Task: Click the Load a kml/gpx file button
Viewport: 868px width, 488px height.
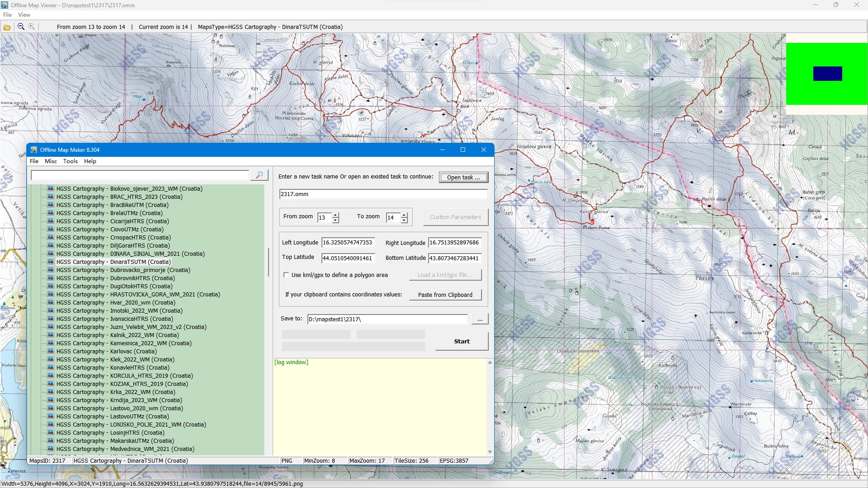Action: point(445,275)
